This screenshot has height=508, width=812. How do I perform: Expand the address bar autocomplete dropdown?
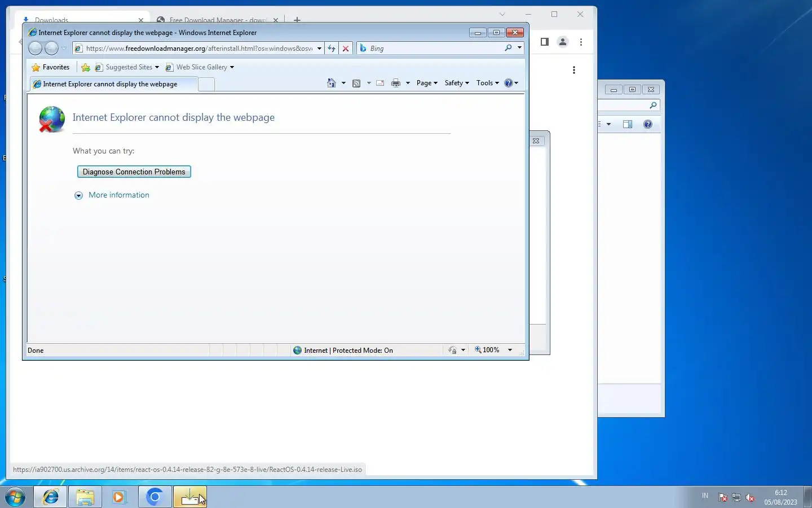[x=319, y=49]
